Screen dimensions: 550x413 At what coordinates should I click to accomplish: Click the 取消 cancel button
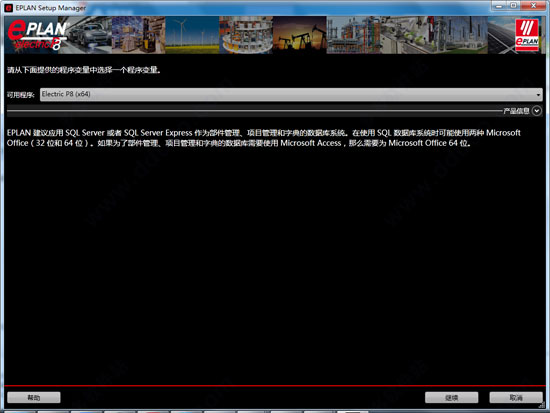[516, 398]
